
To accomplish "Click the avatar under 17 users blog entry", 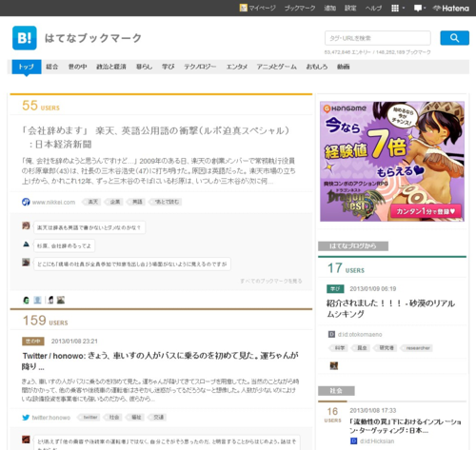I will pyautogui.click(x=334, y=366).
